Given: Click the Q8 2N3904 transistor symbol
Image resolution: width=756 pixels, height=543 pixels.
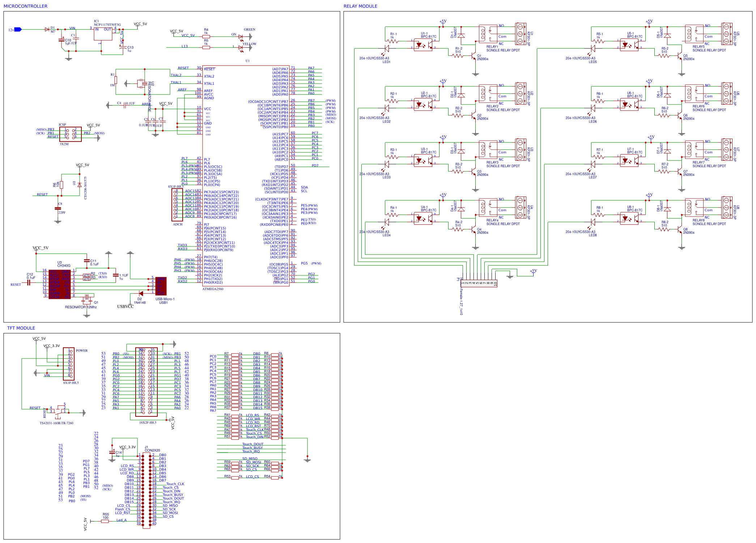Looking at the screenshot, I should (680, 230).
